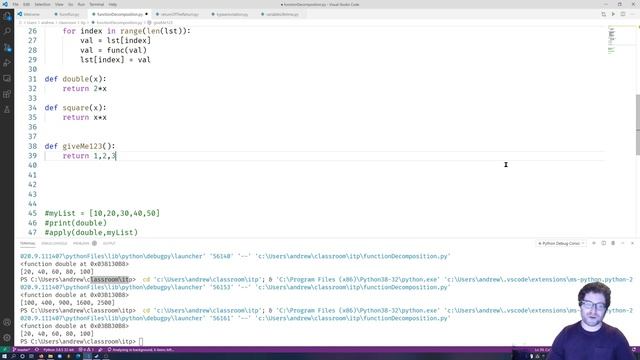
Task: Switch to the variableLifetime.py tab
Action: [x=282, y=14]
